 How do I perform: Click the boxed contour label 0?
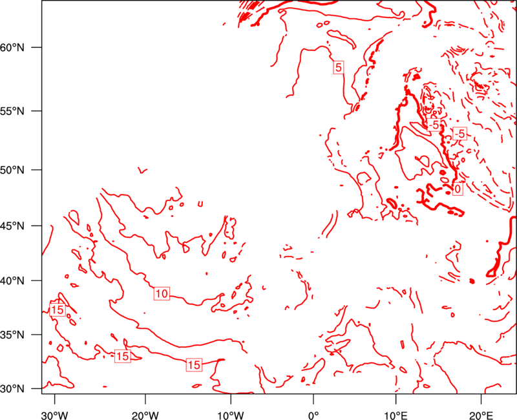458,189
